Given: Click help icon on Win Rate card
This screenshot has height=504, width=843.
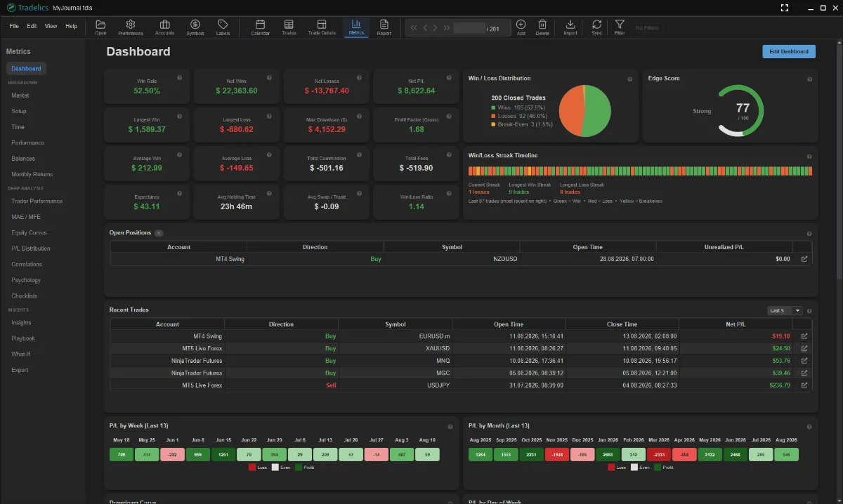Looking at the screenshot, I should click(x=179, y=77).
